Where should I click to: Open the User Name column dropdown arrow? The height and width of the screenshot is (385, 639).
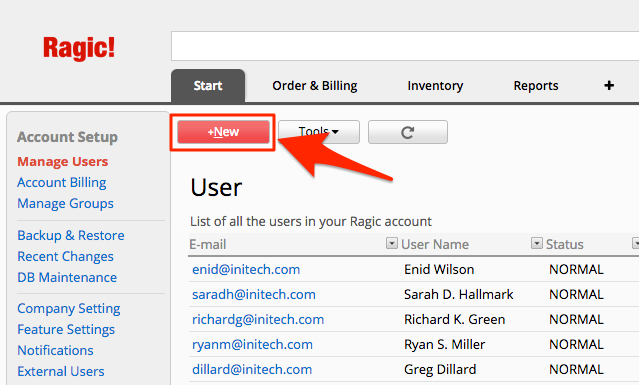click(x=537, y=244)
